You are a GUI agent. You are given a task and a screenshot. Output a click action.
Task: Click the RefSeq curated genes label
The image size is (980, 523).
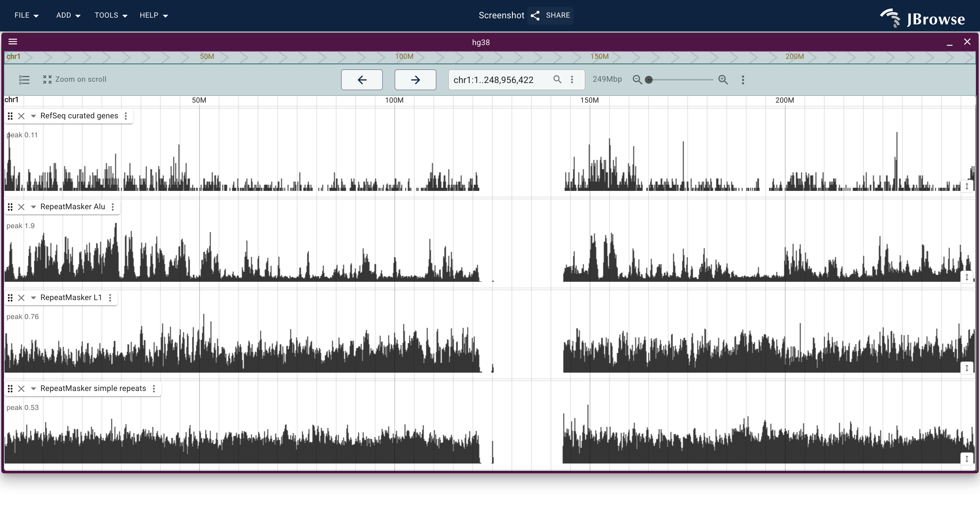(79, 116)
